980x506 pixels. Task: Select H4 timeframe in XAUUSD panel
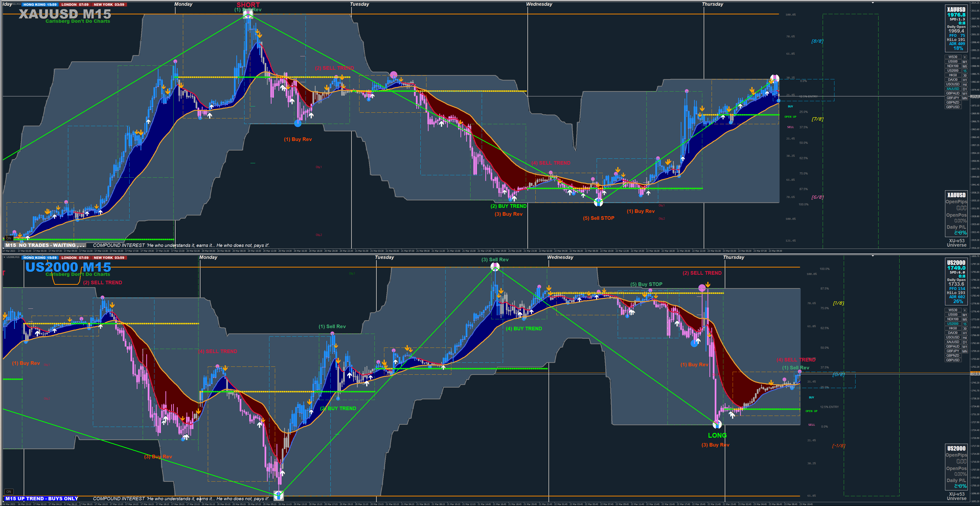click(965, 85)
